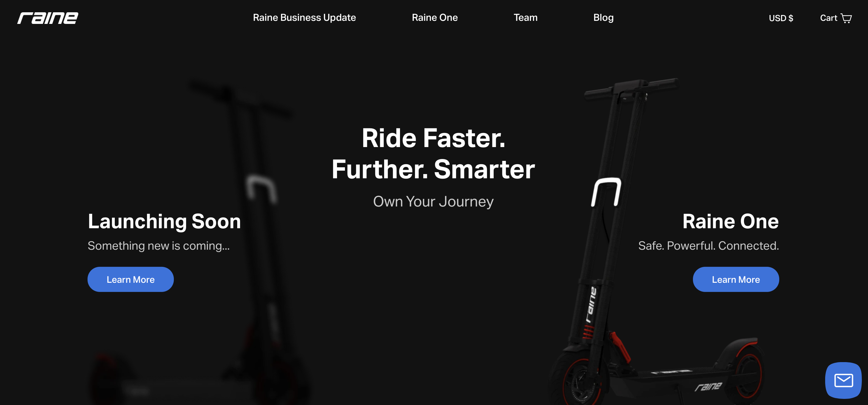Click the Raine One heading

coord(731,221)
